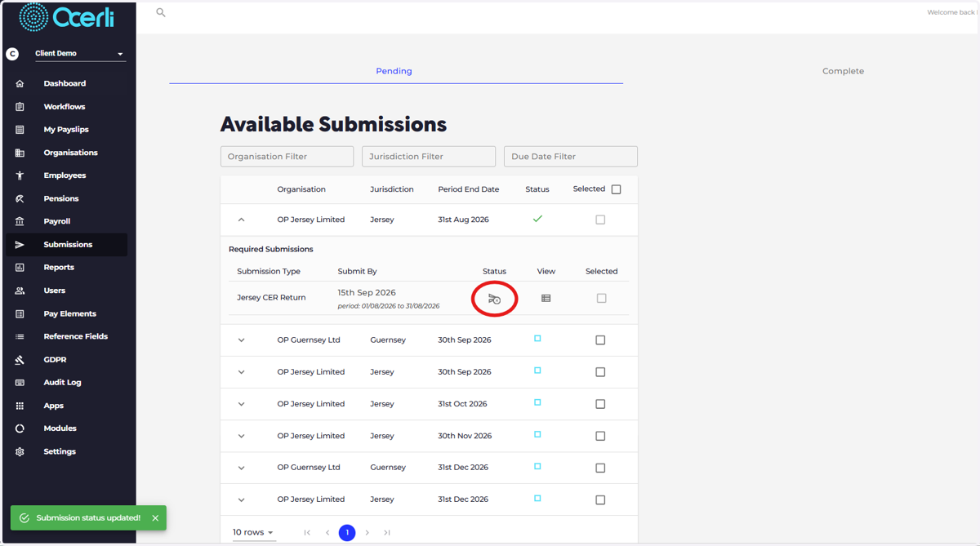Click the Organisations building icon

click(20, 153)
